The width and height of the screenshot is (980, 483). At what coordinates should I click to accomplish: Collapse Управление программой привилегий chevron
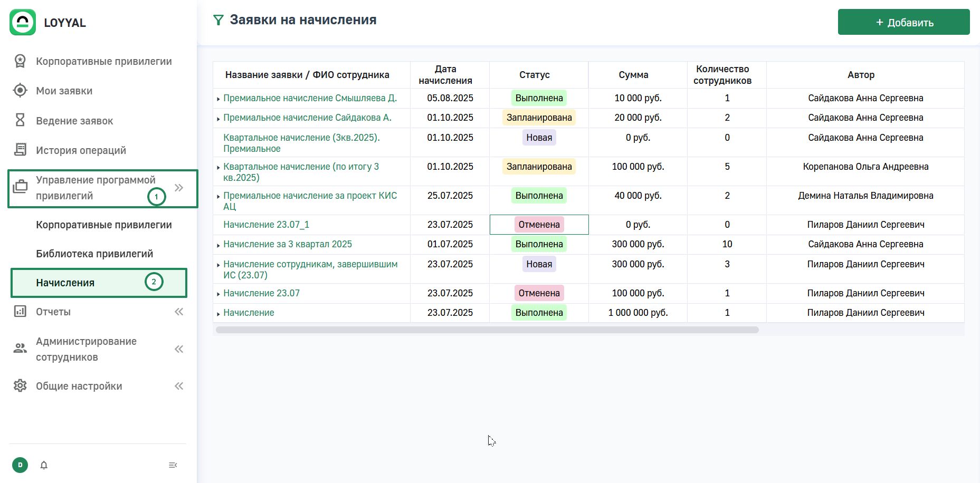pos(179,188)
